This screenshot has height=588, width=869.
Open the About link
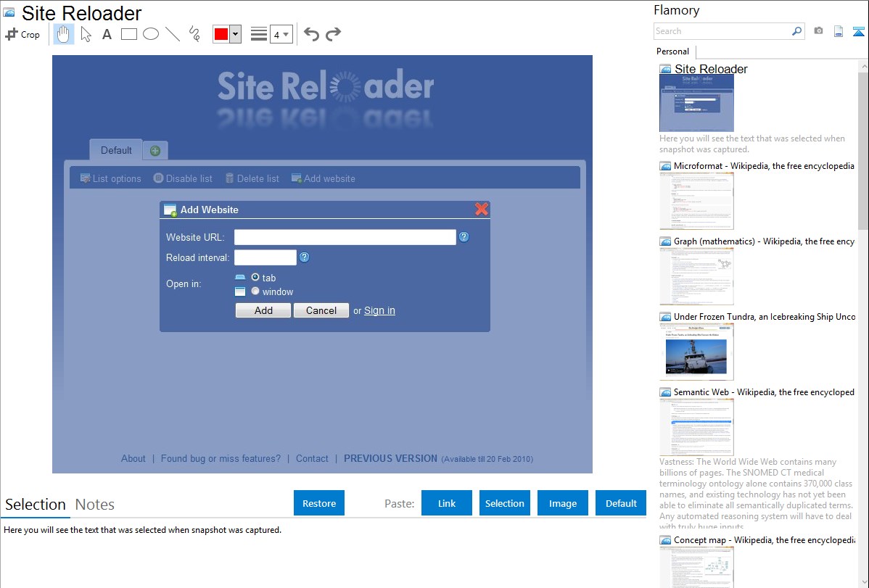133,458
